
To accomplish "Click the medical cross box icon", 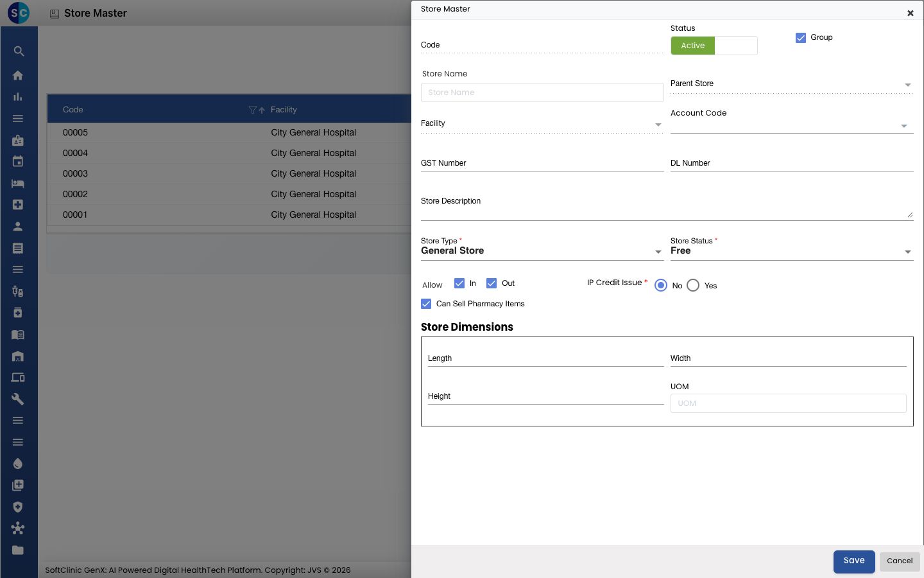I will click(18, 205).
